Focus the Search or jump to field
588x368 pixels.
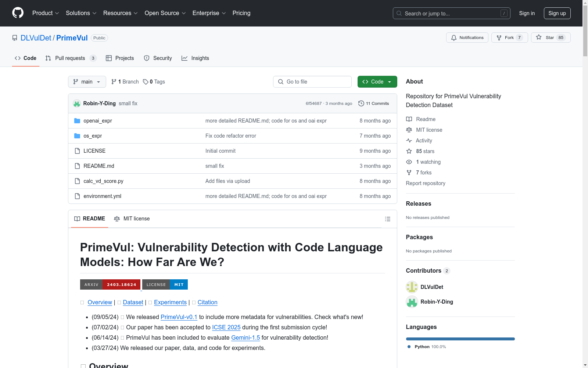452,13
